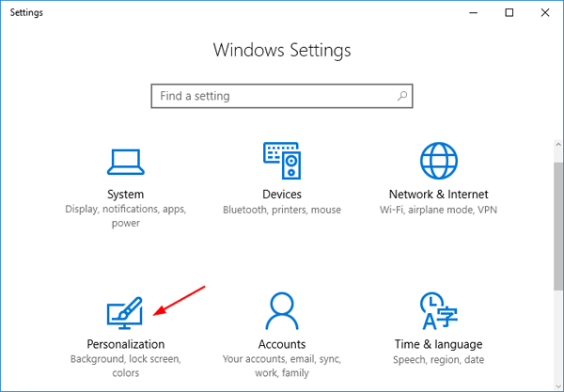Click 'Bluetooth, printers, mouse' description text
The width and height of the screenshot is (564, 392).
pyautogui.click(x=282, y=210)
